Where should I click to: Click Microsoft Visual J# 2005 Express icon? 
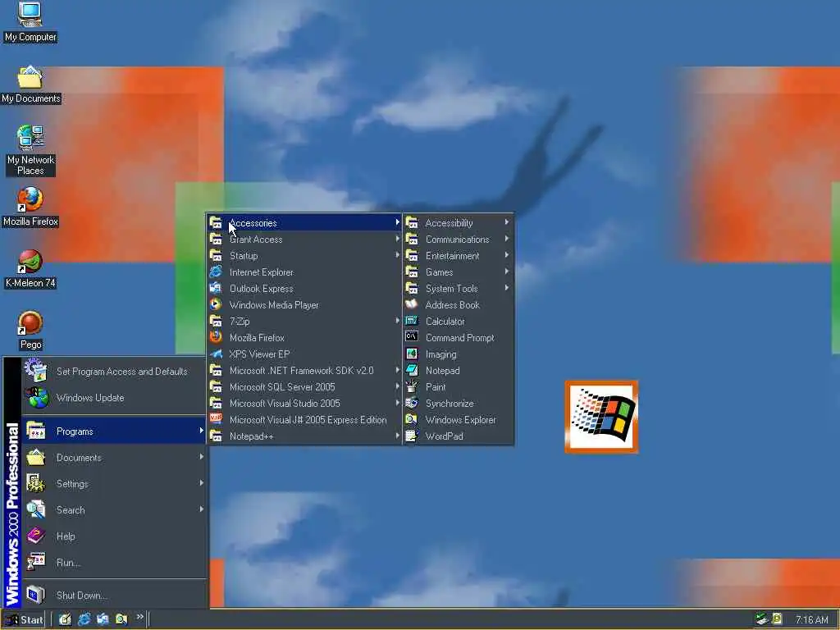(x=216, y=419)
